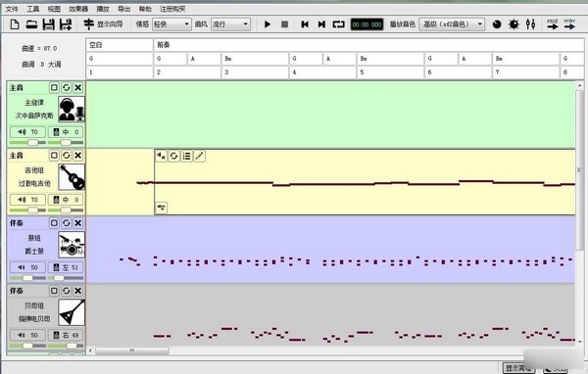Open the 效果器 menu

(x=78, y=9)
